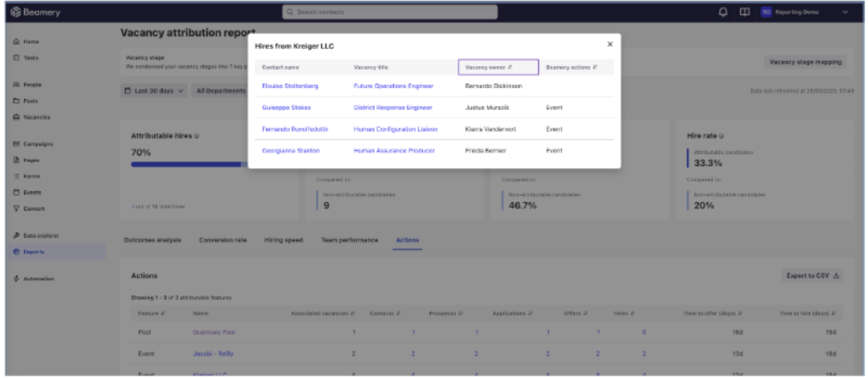Open Forms in the sidebar

[x=27, y=176]
